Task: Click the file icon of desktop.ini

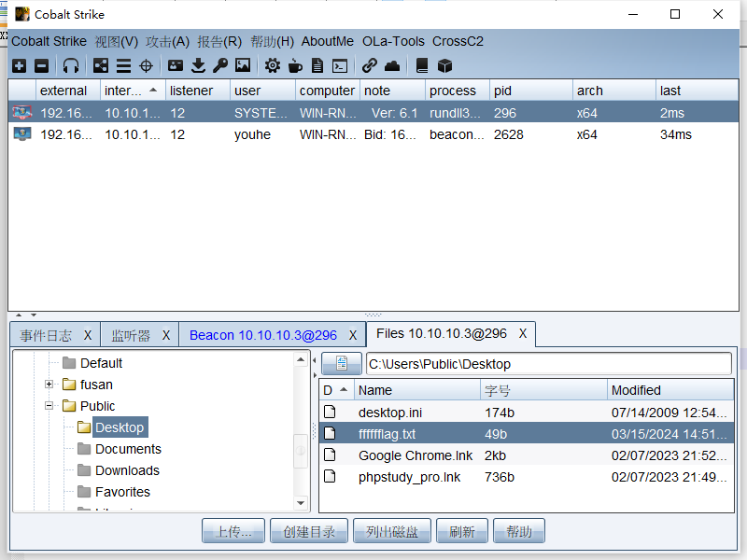Action: click(x=330, y=412)
